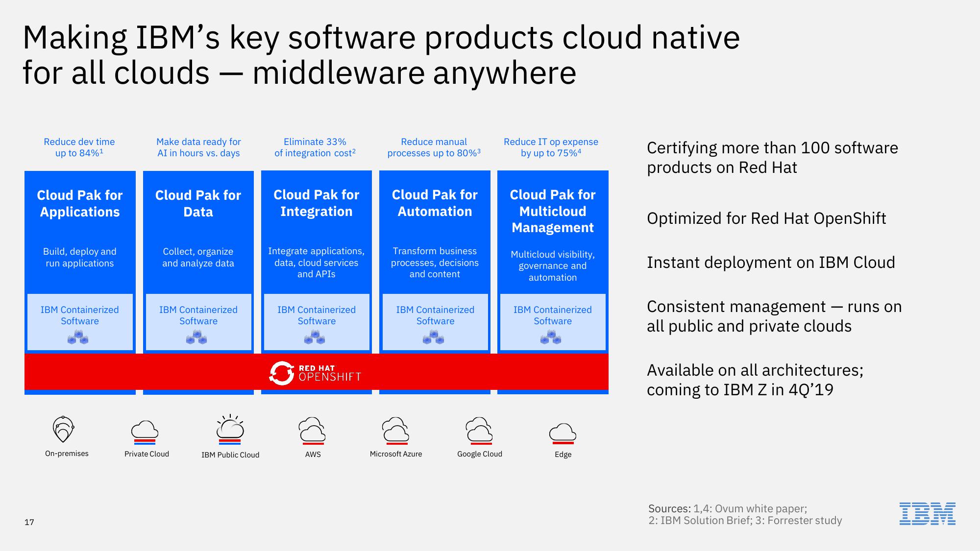Click the Private Cloud icon

145,432
